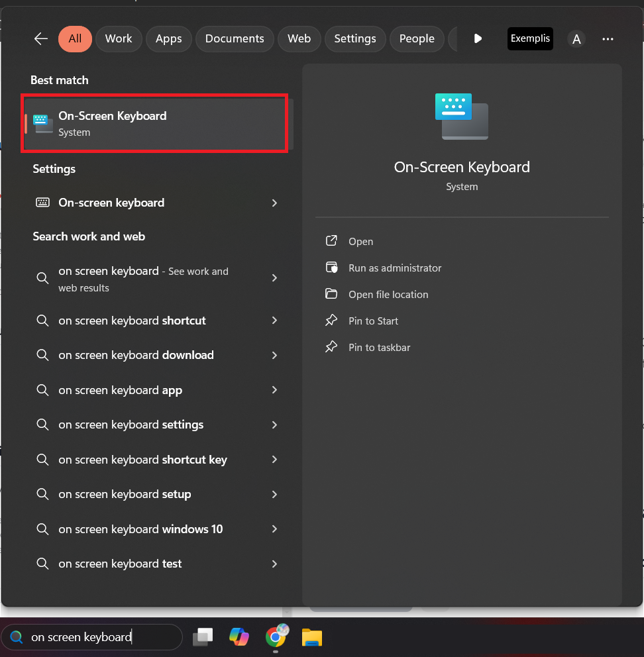
Task: Click search icon beside 'on screen keyboard shortcut'
Action: pos(42,321)
